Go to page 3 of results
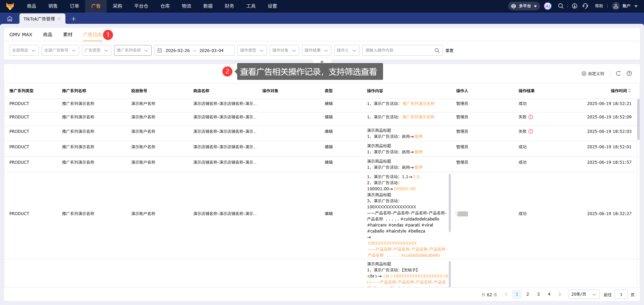The image size is (644, 305). pos(538,294)
